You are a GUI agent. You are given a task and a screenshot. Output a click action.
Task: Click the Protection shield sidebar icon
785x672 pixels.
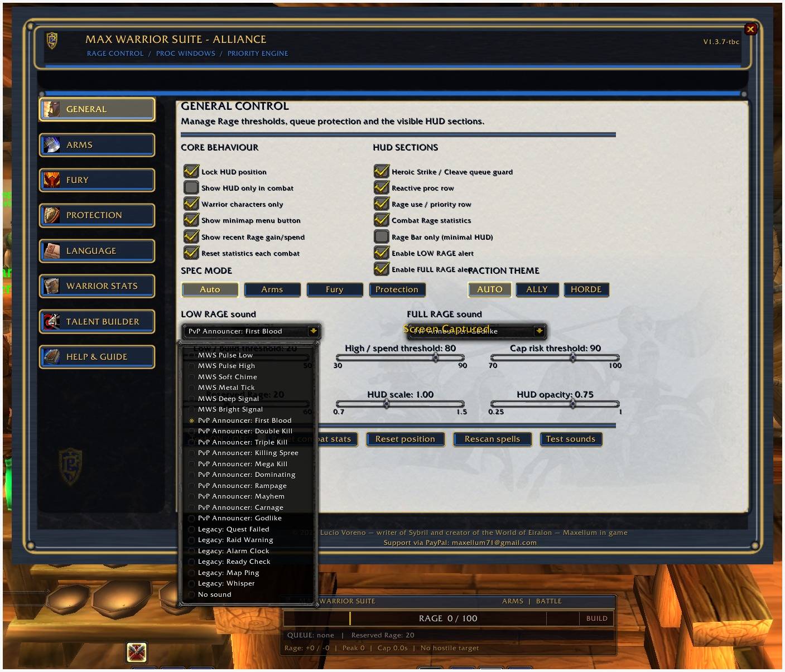pyautogui.click(x=52, y=215)
